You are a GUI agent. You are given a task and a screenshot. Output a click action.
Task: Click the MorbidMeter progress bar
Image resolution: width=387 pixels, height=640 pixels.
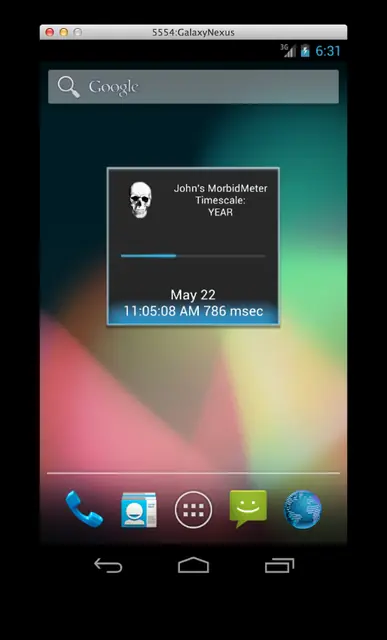(193, 256)
